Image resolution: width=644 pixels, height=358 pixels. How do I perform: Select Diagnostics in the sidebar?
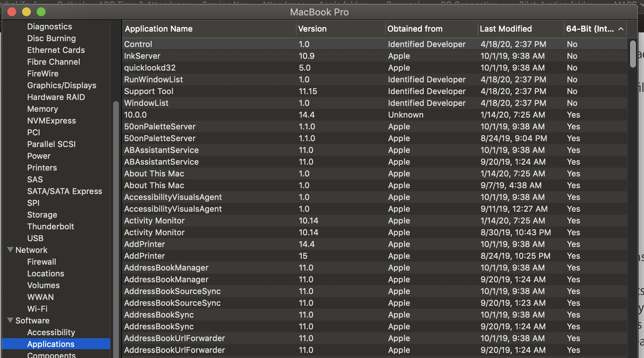[50, 26]
